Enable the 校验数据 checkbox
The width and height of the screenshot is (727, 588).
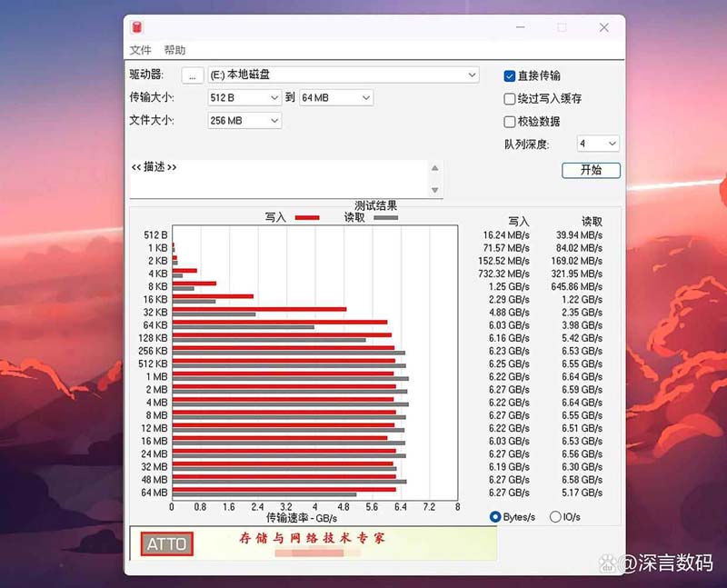[x=509, y=122]
